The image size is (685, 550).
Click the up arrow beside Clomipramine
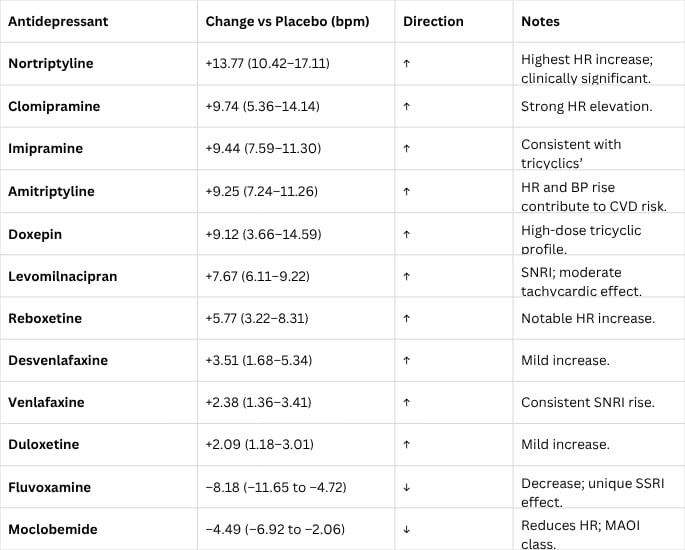pyautogui.click(x=407, y=106)
